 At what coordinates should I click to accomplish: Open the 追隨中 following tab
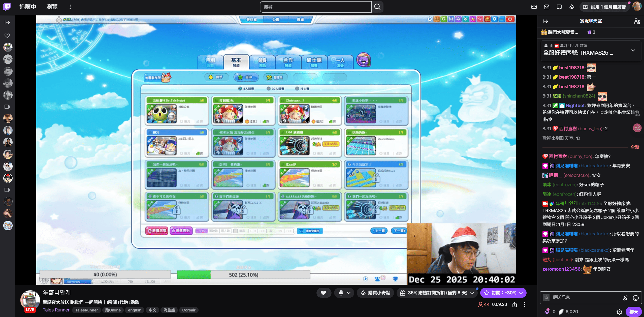point(28,7)
